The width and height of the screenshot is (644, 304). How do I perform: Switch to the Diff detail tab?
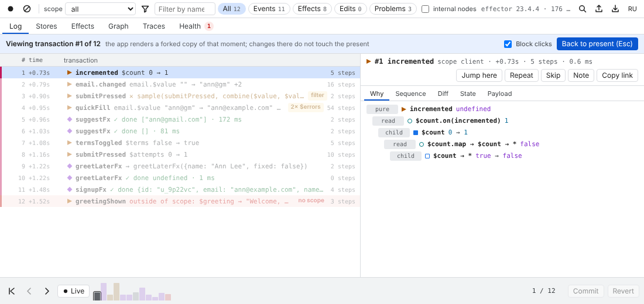(x=443, y=94)
